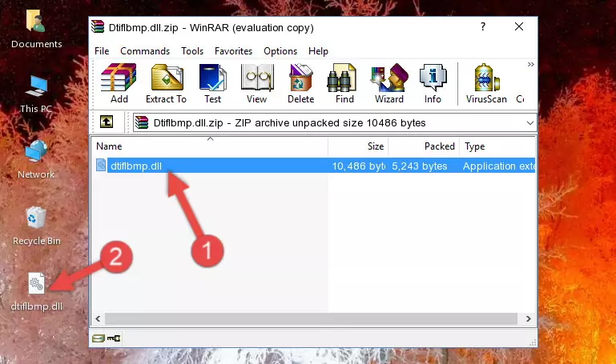The width and height of the screenshot is (616, 364).
Task: Click the Add toolbar icon
Action: coord(119,83)
